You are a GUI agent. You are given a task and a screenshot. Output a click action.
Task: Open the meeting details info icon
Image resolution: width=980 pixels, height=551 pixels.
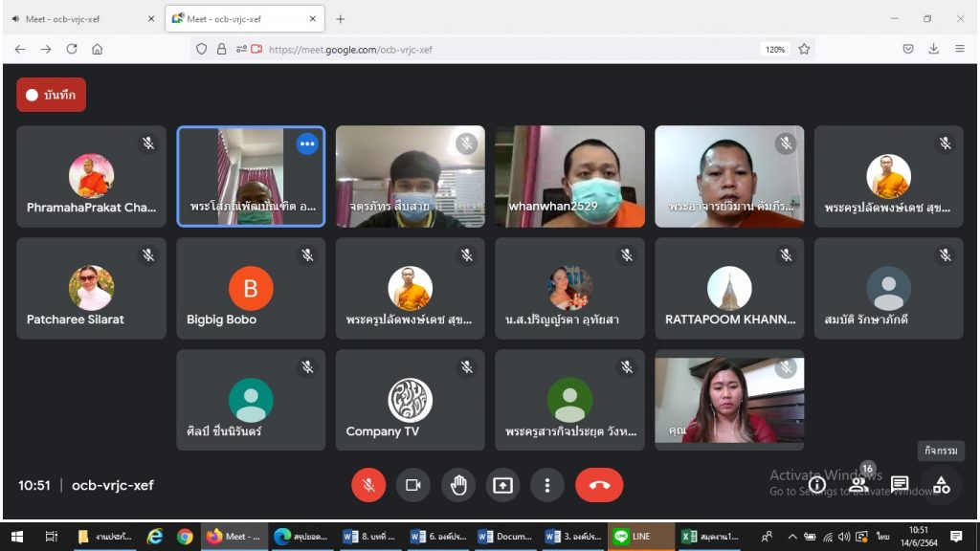click(x=817, y=485)
